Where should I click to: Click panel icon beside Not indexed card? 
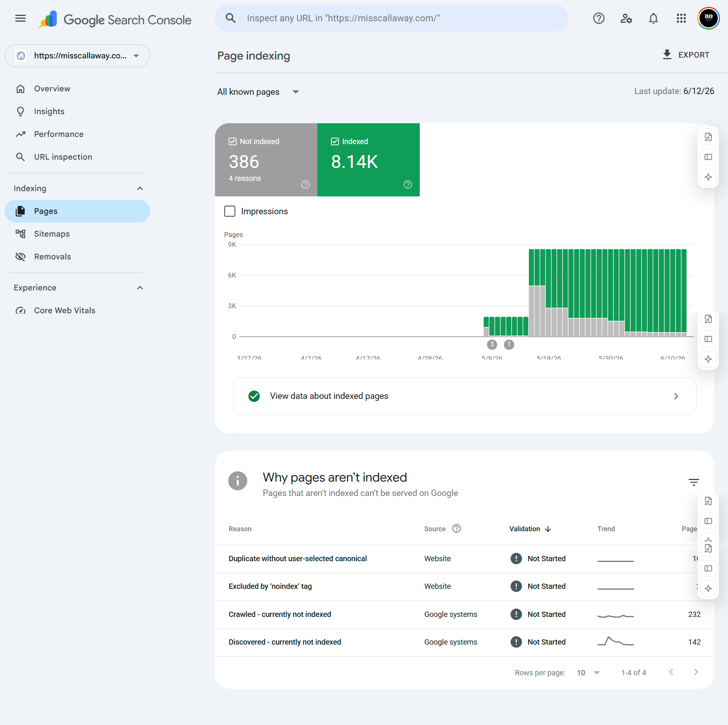pyautogui.click(x=708, y=157)
